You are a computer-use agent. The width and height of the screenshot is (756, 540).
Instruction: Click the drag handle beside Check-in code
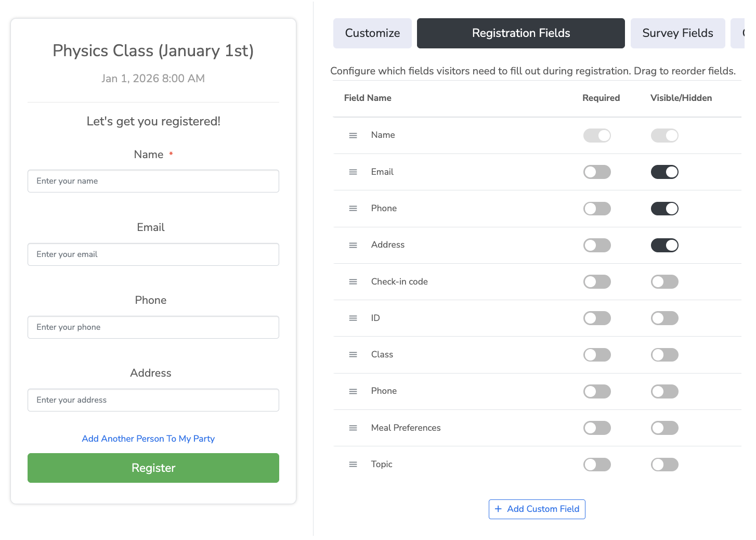(x=353, y=281)
